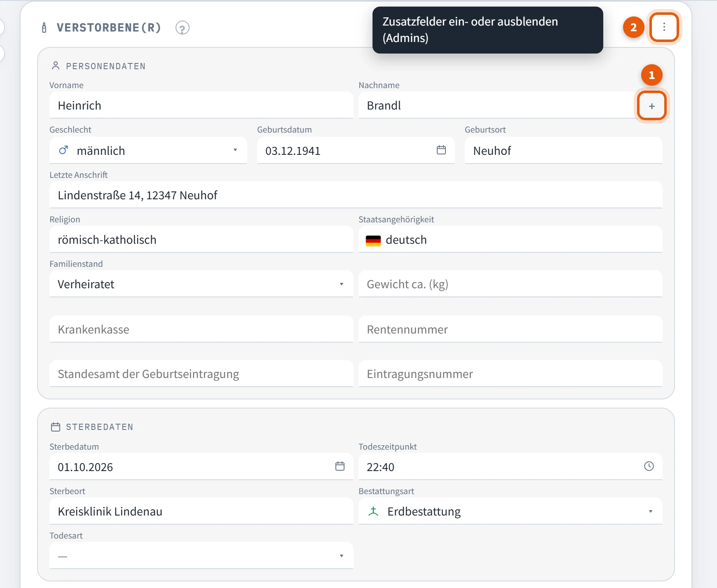This screenshot has width=717, height=588.
Task: Expand the Geschlecht dropdown showing männlich
Action: (x=148, y=150)
